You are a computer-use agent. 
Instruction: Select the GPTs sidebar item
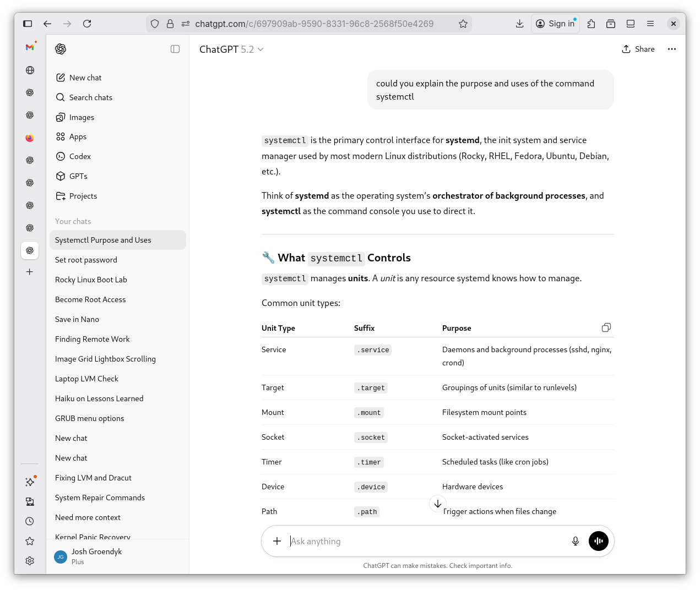[78, 176]
